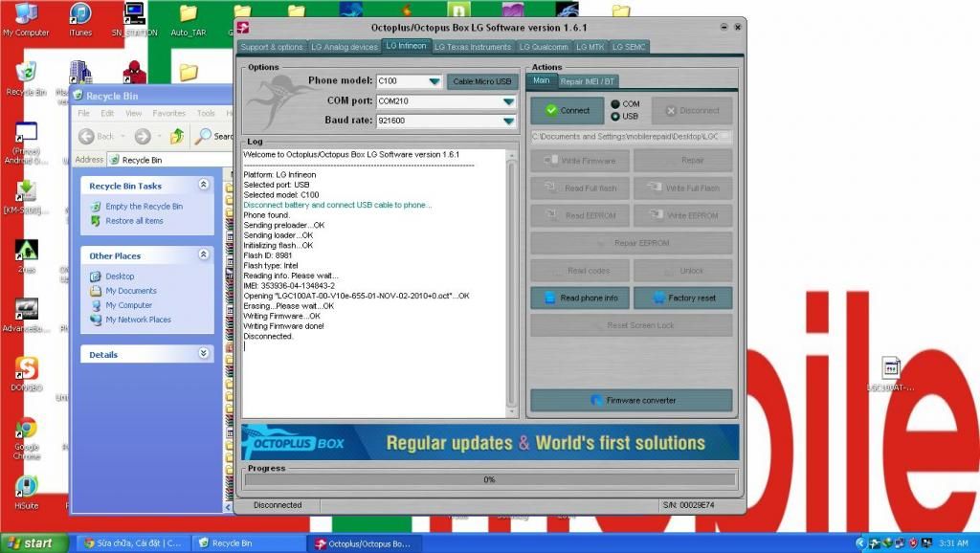Image resolution: width=980 pixels, height=553 pixels.
Task: Open Edit menu in Recycle Bin
Action: coord(107,113)
